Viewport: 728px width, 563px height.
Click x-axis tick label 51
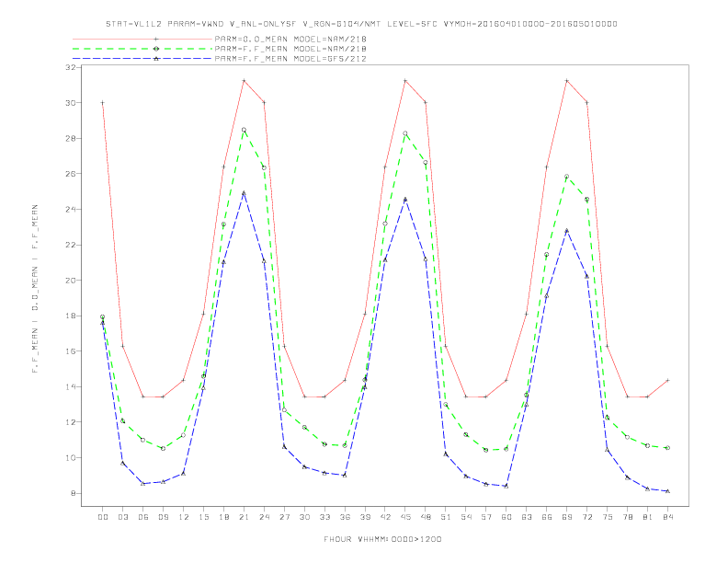pos(446,517)
